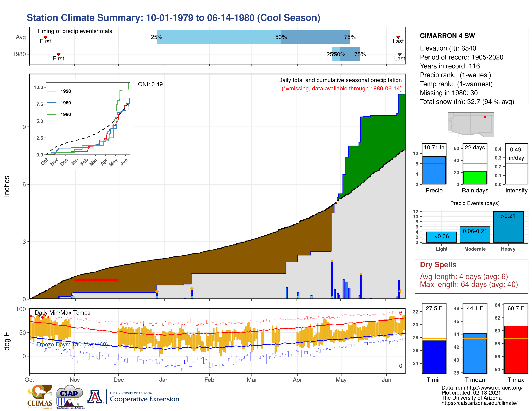
Task: Click 'Avg length: 4 days (avg: 6)' text
Action: click(x=464, y=277)
